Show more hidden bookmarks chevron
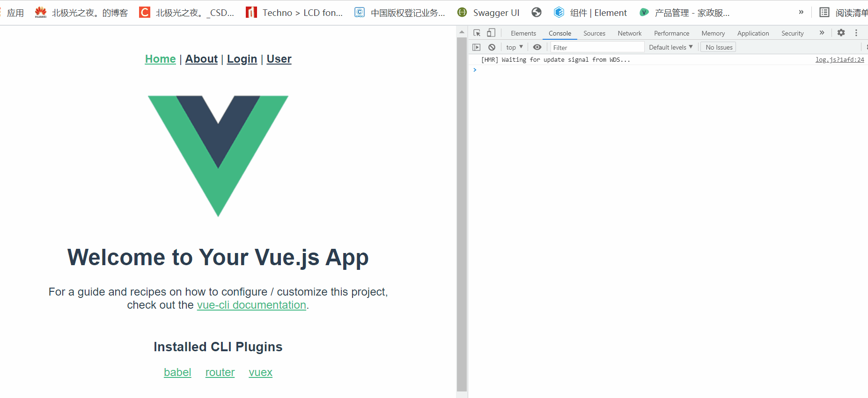 (801, 12)
